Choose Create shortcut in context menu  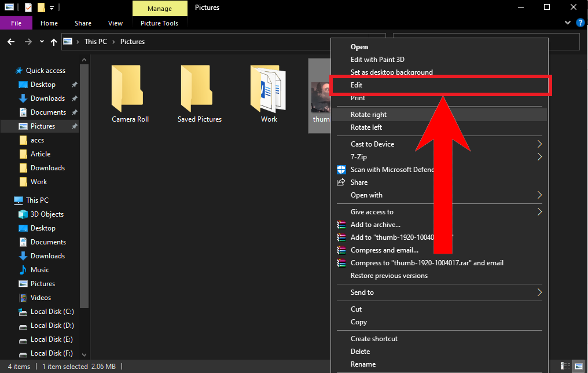439,339
